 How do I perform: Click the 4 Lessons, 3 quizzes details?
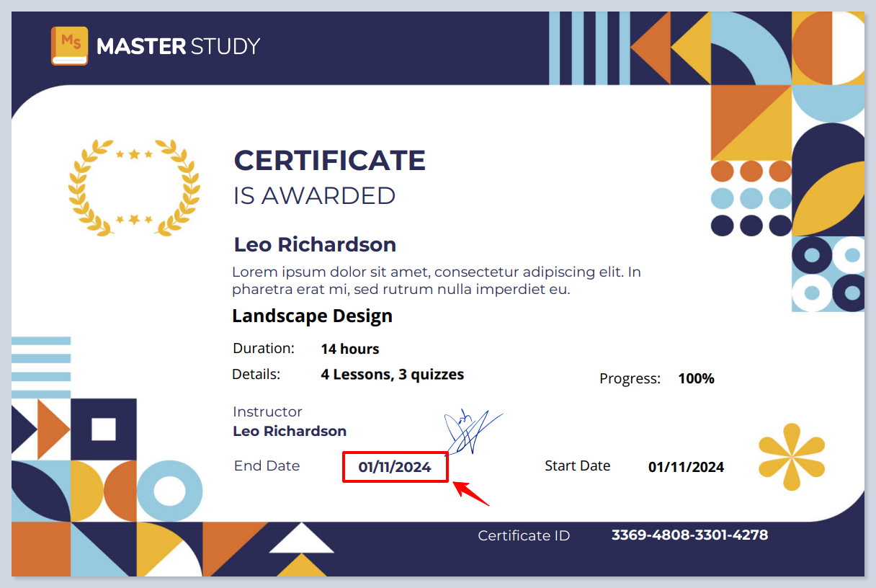[392, 375]
